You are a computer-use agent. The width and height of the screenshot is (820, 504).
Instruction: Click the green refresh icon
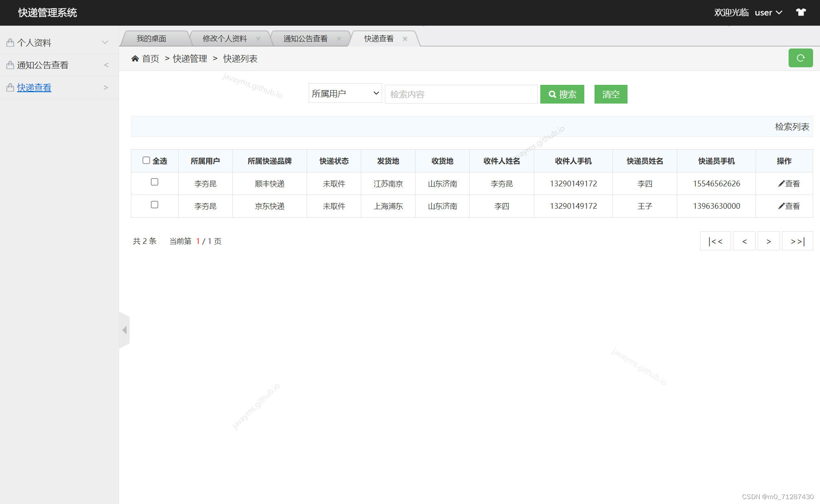[800, 58]
